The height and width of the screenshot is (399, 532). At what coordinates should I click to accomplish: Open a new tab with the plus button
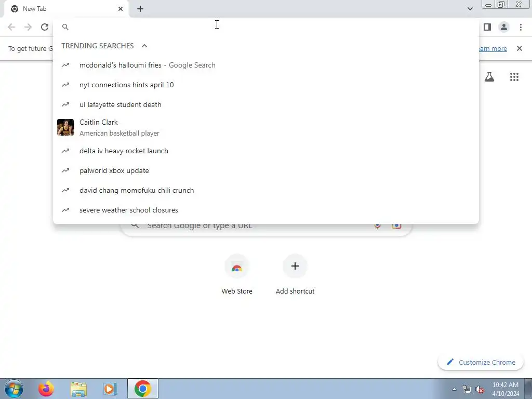click(x=140, y=9)
